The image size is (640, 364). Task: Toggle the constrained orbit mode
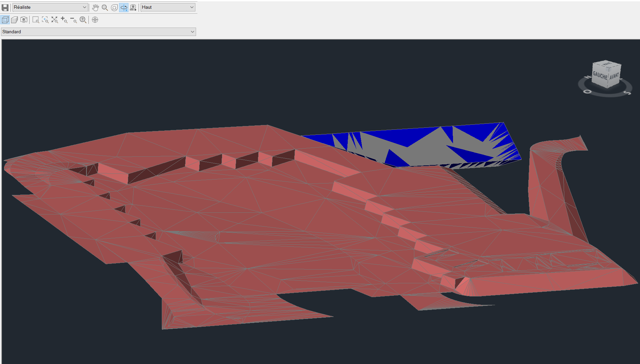124,7
